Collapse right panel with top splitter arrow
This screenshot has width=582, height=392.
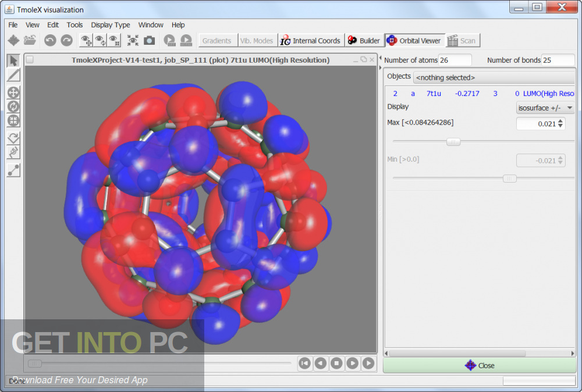[x=380, y=58]
